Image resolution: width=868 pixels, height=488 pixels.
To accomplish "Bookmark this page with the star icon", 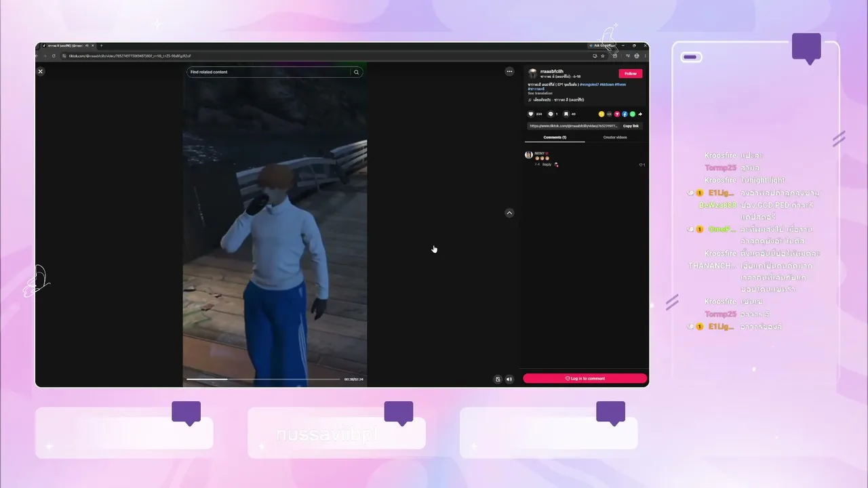I will 602,56.
